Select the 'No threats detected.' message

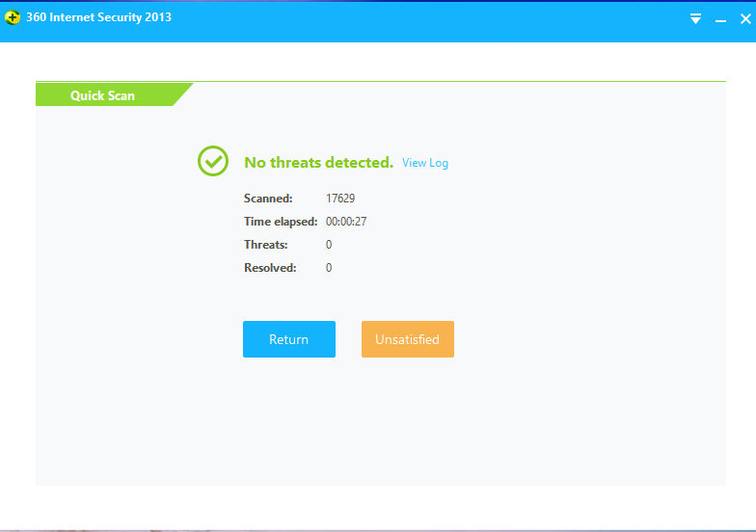pyautogui.click(x=318, y=162)
